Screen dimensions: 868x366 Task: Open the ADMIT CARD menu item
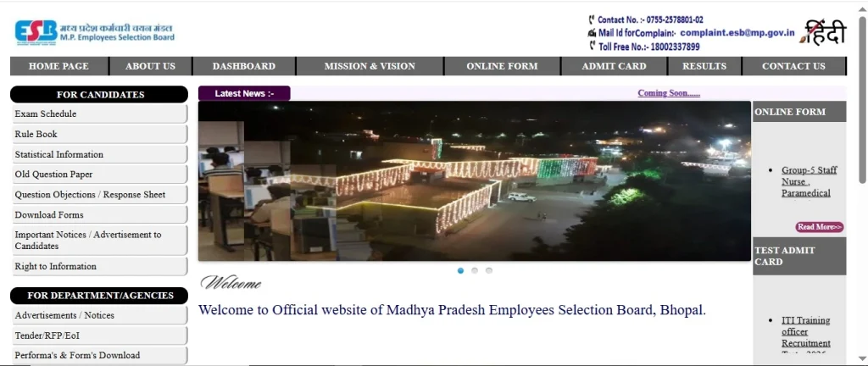pyautogui.click(x=614, y=66)
